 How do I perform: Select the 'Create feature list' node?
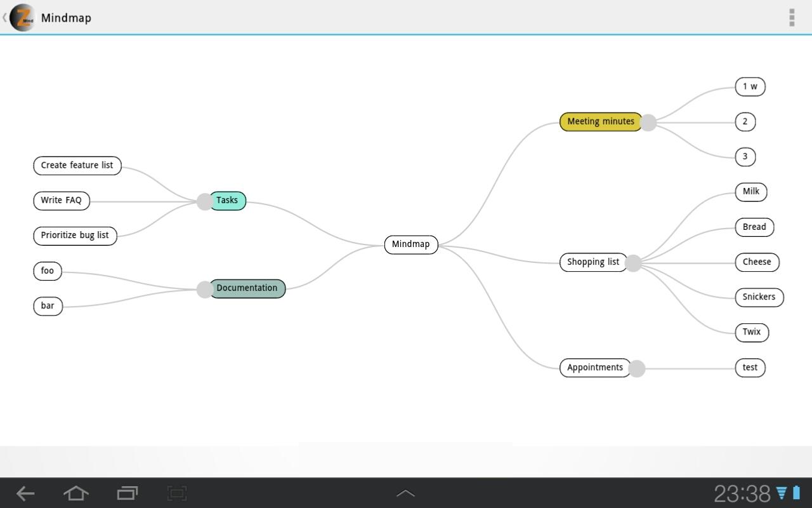point(77,166)
